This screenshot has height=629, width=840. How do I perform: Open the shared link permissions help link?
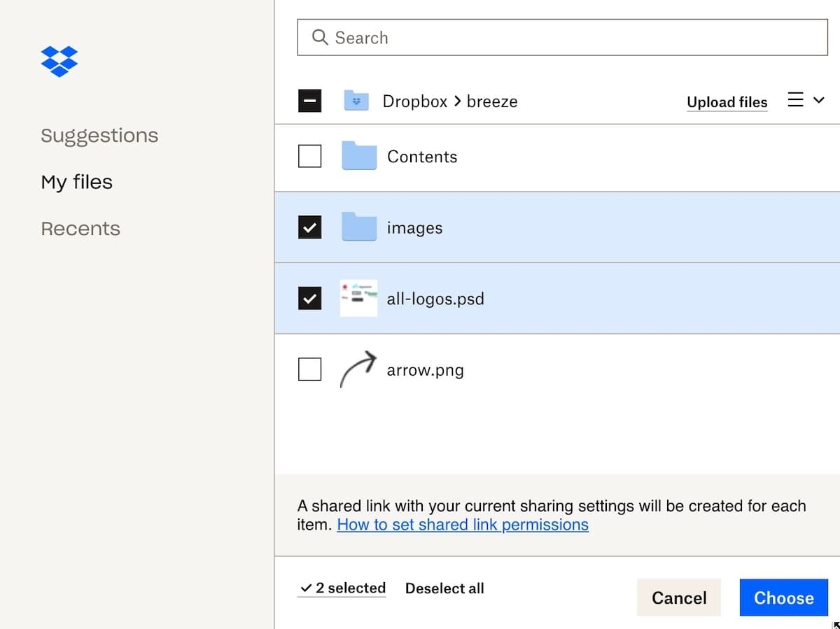coord(462,524)
